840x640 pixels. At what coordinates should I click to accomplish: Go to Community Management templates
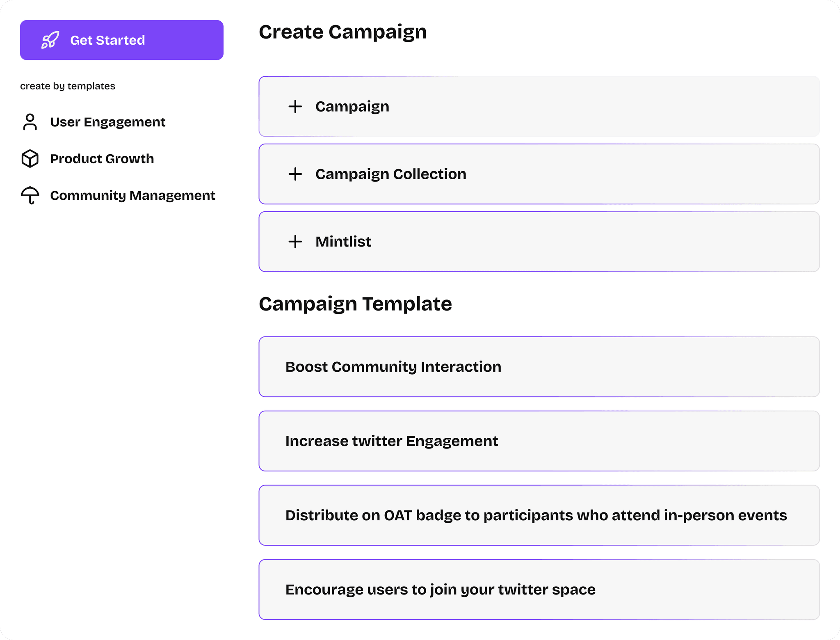132,195
